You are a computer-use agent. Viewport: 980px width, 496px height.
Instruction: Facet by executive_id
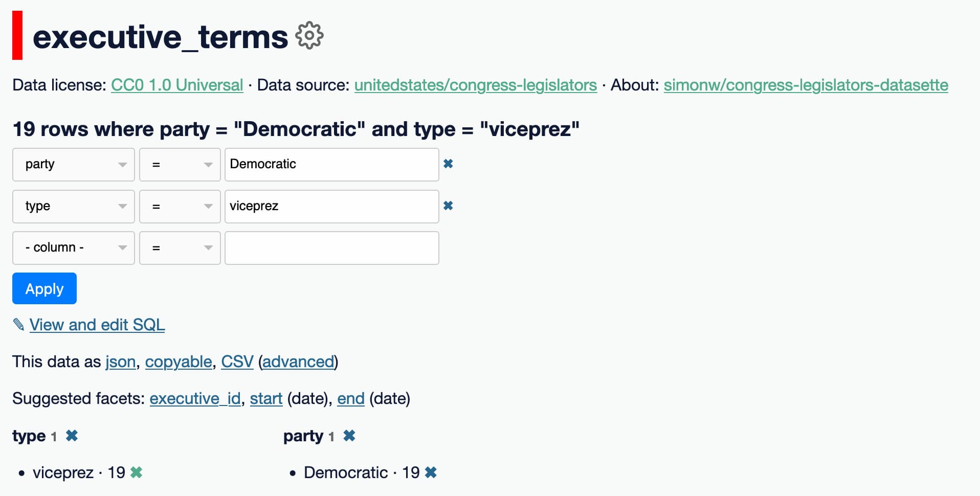pos(194,398)
